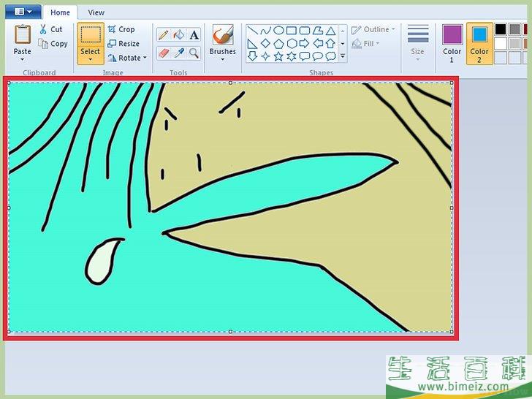Pick the light gray palette color
The height and width of the screenshot is (399, 532).
point(514,43)
